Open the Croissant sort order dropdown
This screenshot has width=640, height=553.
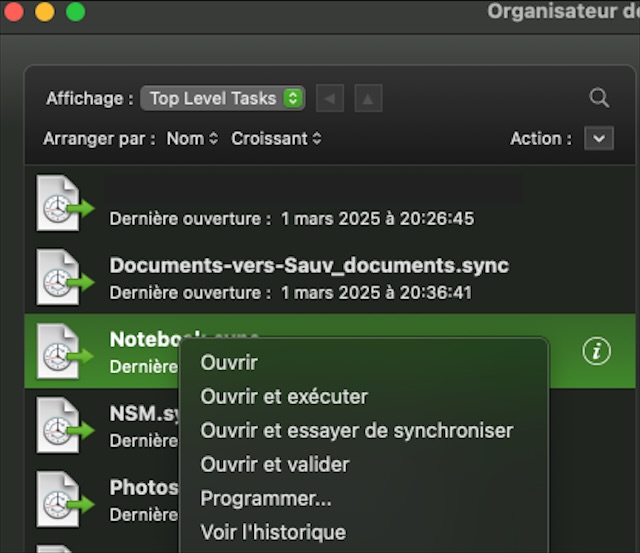point(276,139)
